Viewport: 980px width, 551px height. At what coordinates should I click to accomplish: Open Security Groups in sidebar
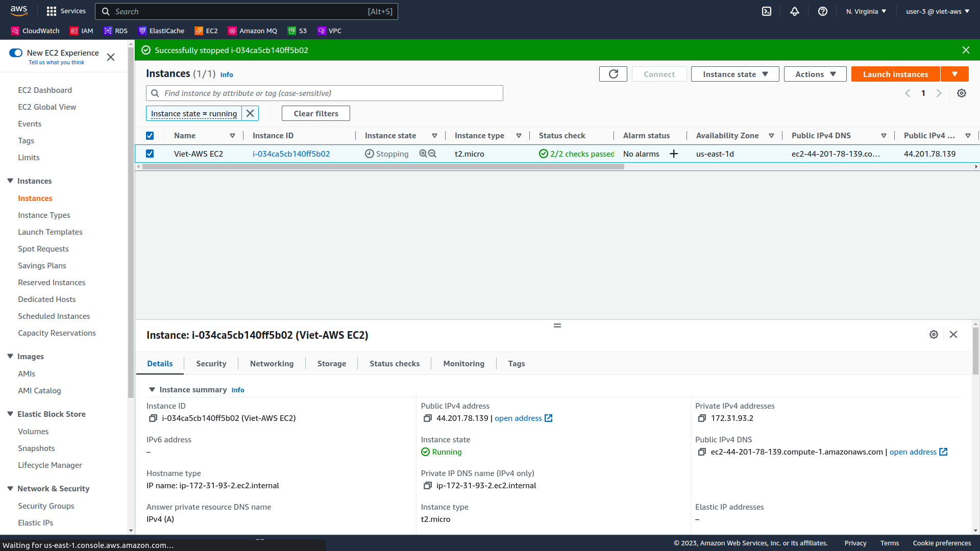pyautogui.click(x=46, y=506)
